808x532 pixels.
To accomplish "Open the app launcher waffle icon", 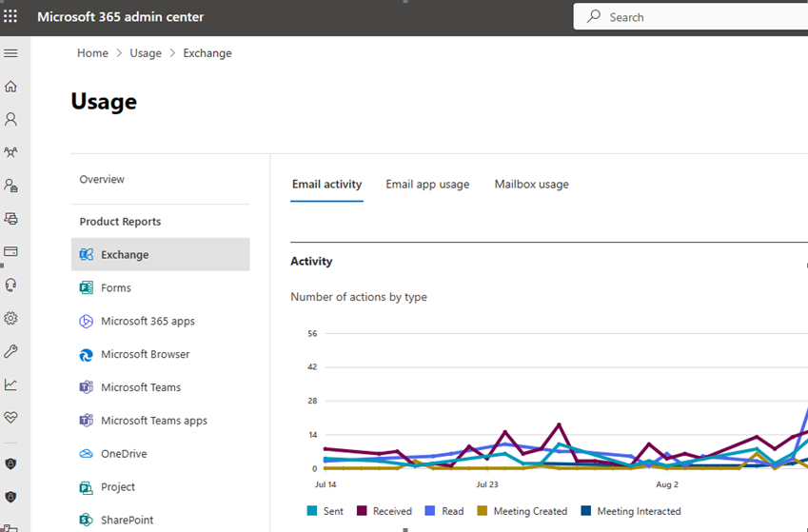I will (x=10, y=16).
